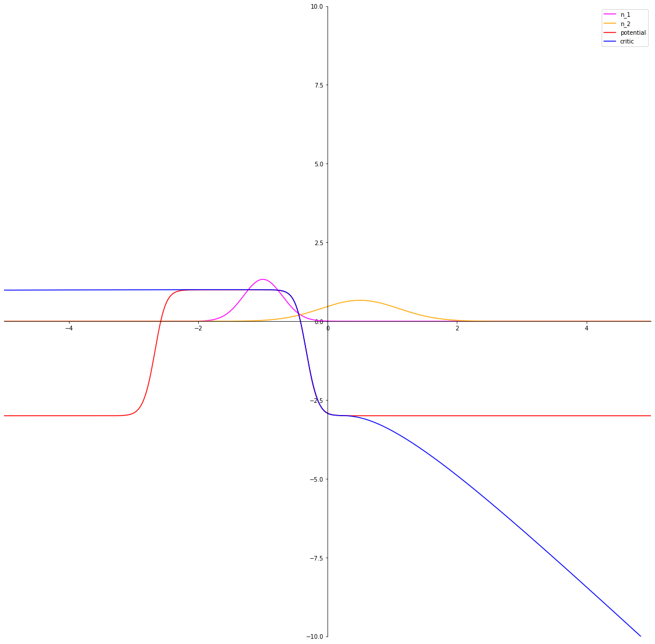Click the peak of the orange n_2 curve
The height and width of the screenshot is (644, 655).
click(359, 300)
